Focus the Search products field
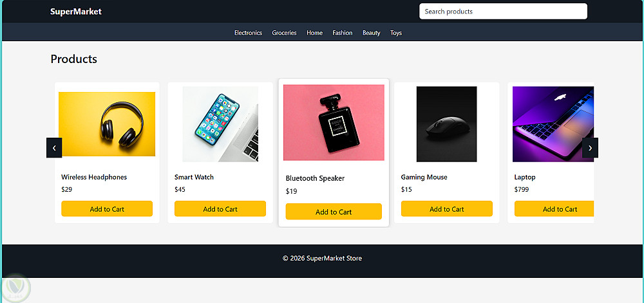This screenshot has width=644, height=303. [503, 12]
